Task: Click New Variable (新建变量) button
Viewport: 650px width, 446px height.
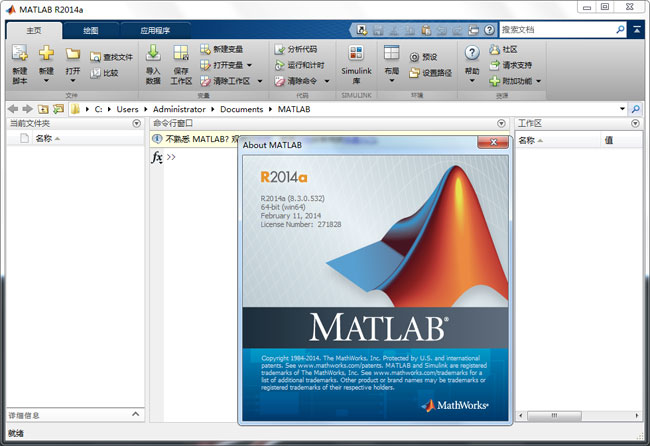Action: coord(221,49)
